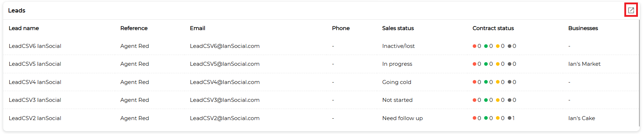Click yellow status dot in LeadCSV6 row
The image size is (644, 134).
tap(498, 46)
